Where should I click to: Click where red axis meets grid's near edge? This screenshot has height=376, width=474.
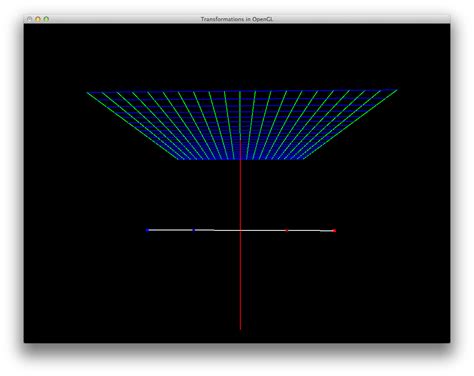click(240, 159)
